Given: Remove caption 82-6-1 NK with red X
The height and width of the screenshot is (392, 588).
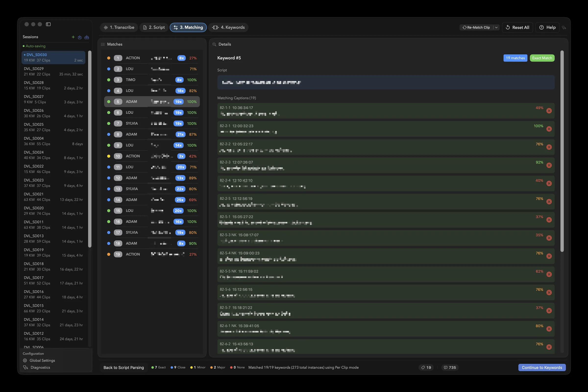Looking at the screenshot, I should [549, 329].
